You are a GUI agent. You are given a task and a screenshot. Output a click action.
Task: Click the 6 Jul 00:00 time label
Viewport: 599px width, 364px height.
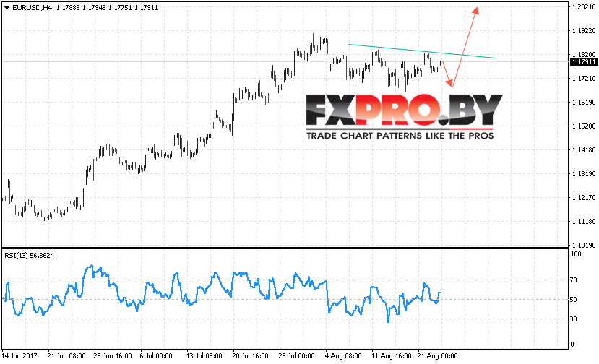[x=156, y=356]
